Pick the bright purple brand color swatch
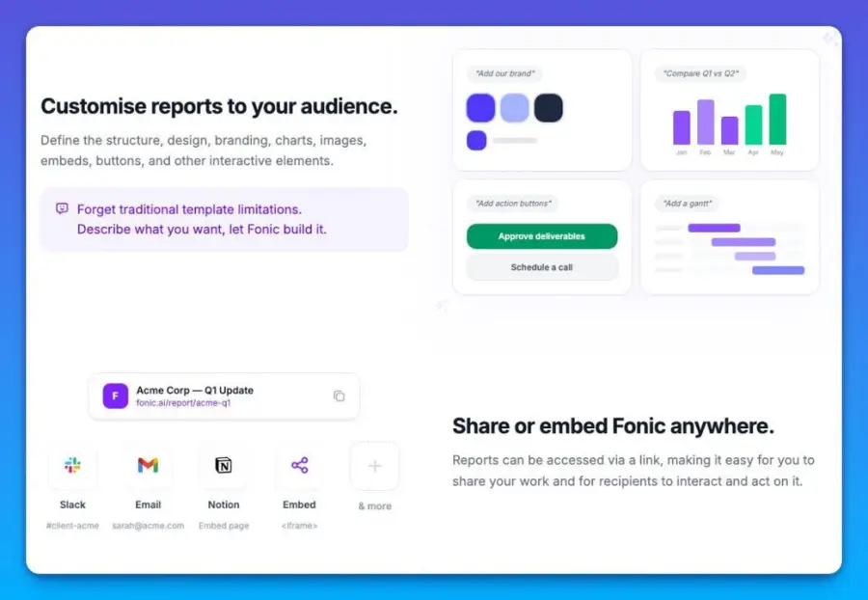 [480, 107]
